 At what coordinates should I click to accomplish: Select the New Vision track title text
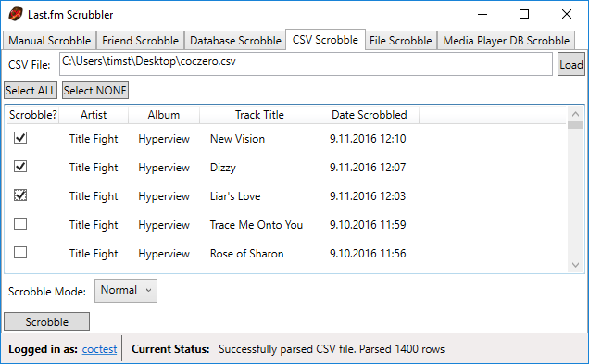[237, 139]
